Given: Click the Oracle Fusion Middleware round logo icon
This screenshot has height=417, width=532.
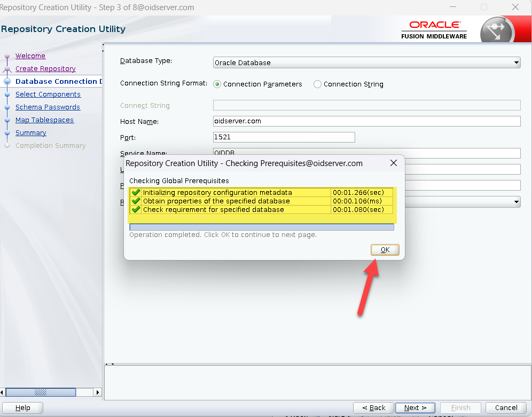Looking at the screenshot, I should pos(497,31).
